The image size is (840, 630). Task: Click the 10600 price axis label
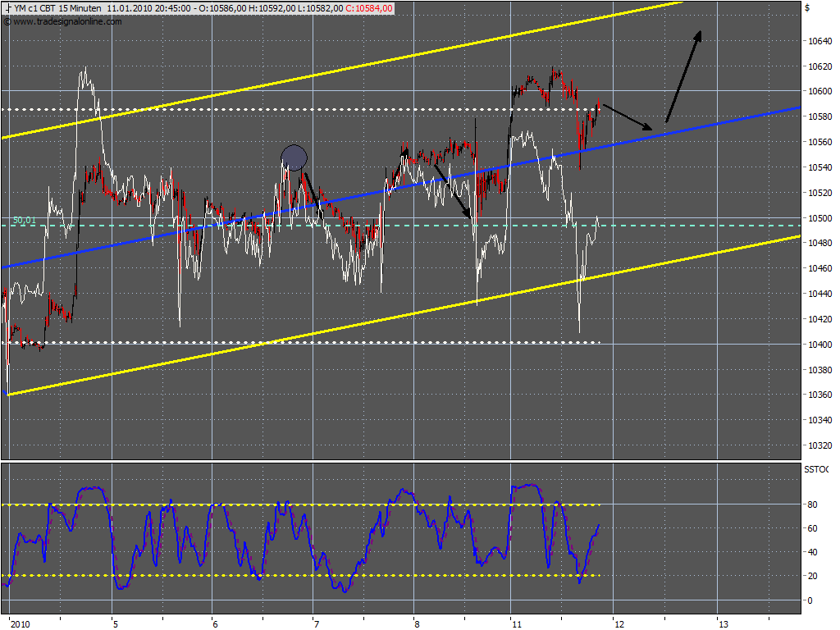click(820, 91)
